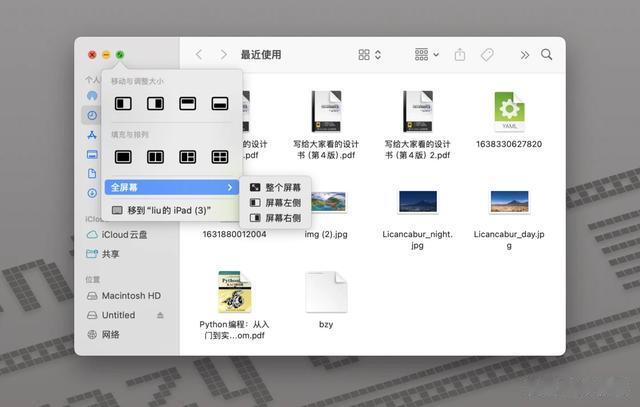Choose the two-column left-right arrangement icon
The height and width of the screenshot is (407, 640).
155,157
